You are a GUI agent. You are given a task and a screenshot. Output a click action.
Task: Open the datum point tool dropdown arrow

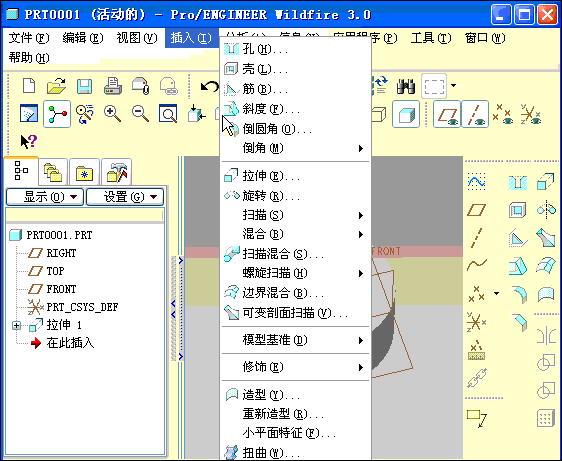click(496, 294)
